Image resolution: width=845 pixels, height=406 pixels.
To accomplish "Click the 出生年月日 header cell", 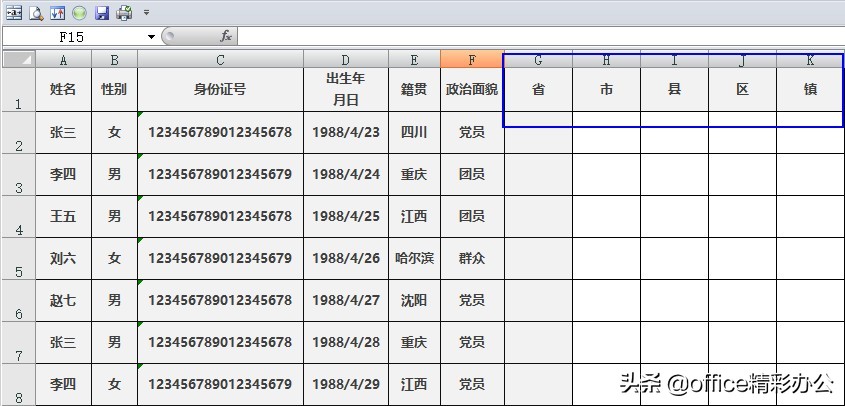I will [x=345, y=90].
